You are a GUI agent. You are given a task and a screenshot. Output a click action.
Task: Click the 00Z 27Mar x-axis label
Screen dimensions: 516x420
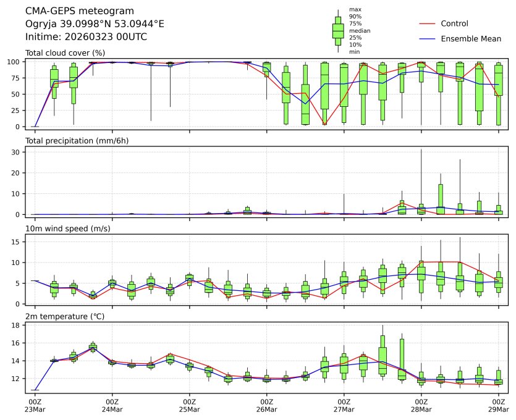pos(344,405)
